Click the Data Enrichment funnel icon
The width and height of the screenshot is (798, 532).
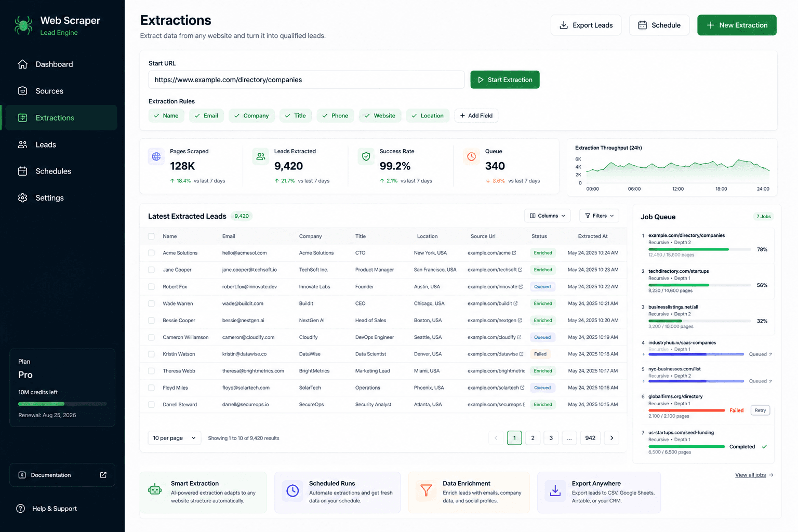pos(426,490)
